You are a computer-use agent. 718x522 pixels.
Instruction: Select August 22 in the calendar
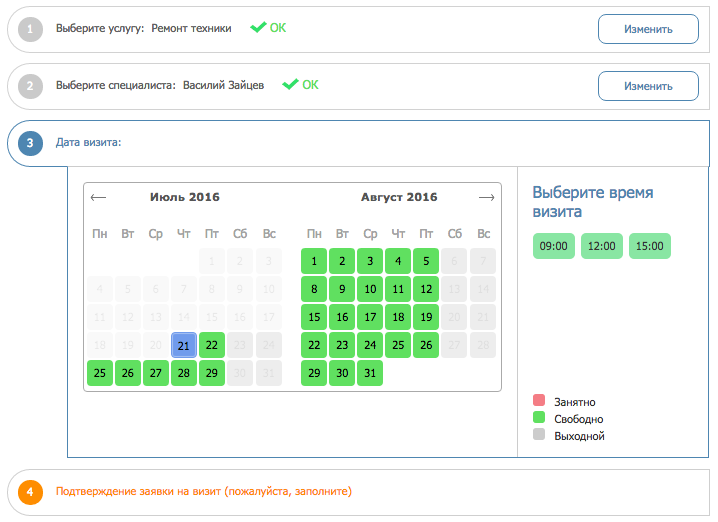[314, 345]
